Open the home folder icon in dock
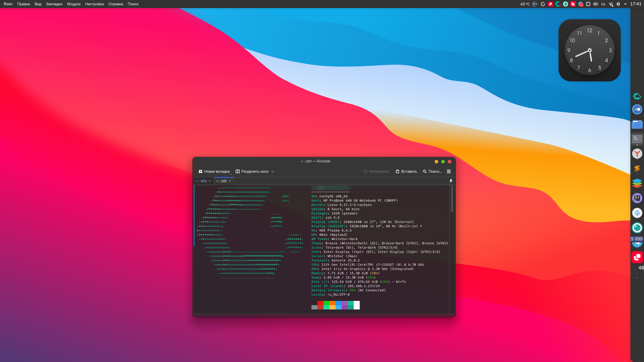This screenshot has width=644, height=362. [x=637, y=124]
